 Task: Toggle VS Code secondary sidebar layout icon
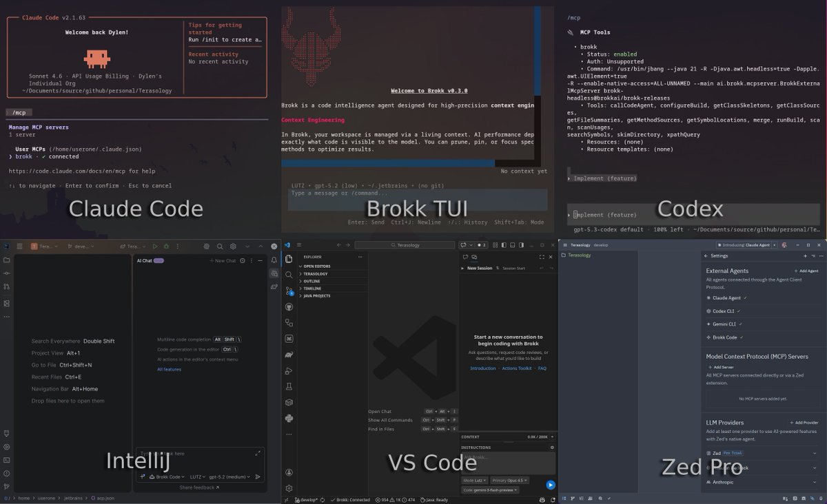click(x=522, y=245)
